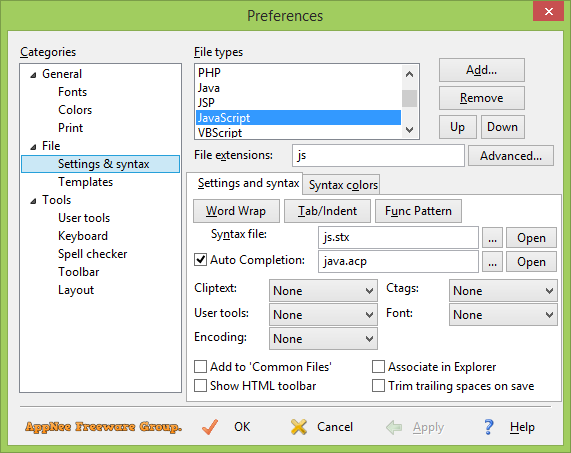Click the Advanced... button
This screenshot has width=571, height=453.
point(511,156)
